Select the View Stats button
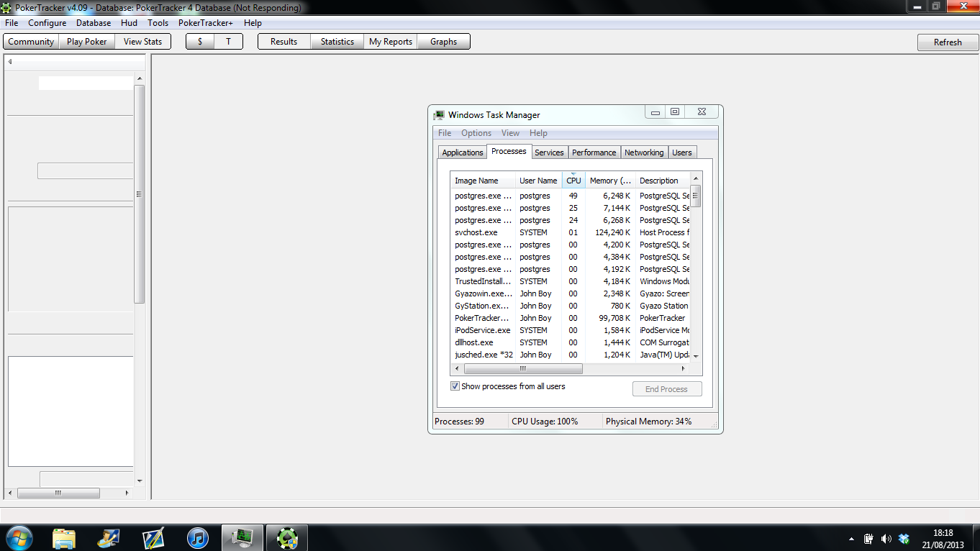The width and height of the screenshot is (980, 551). coord(142,42)
